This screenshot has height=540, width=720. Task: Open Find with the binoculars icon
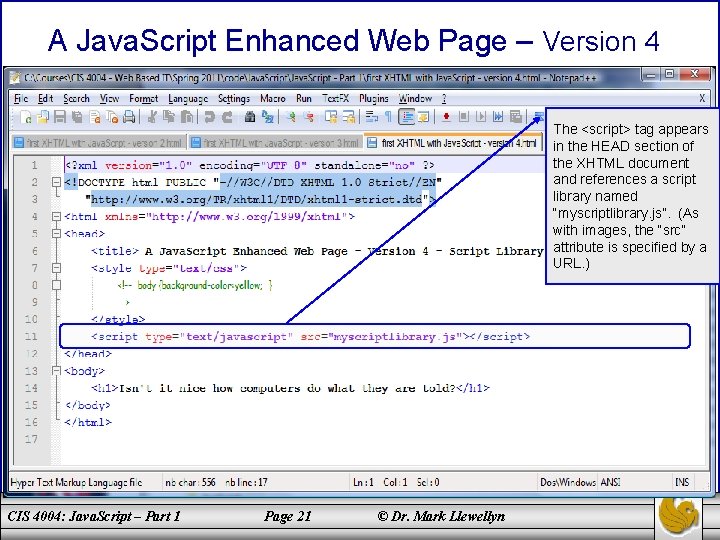tap(249, 117)
